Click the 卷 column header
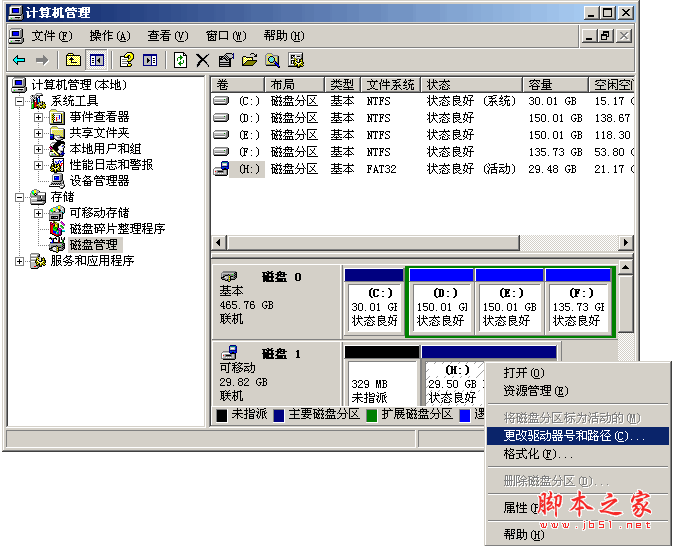The height and width of the screenshot is (546, 674). (237, 85)
